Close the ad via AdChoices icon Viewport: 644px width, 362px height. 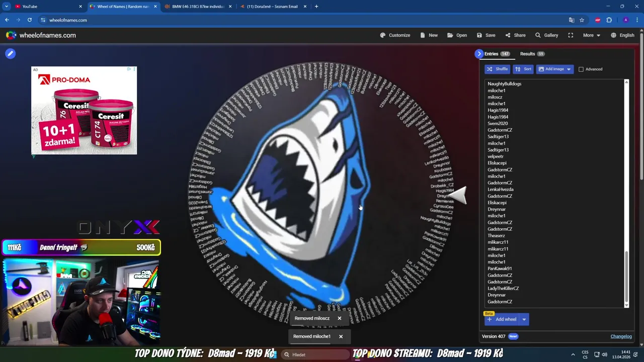click(129, 69)
